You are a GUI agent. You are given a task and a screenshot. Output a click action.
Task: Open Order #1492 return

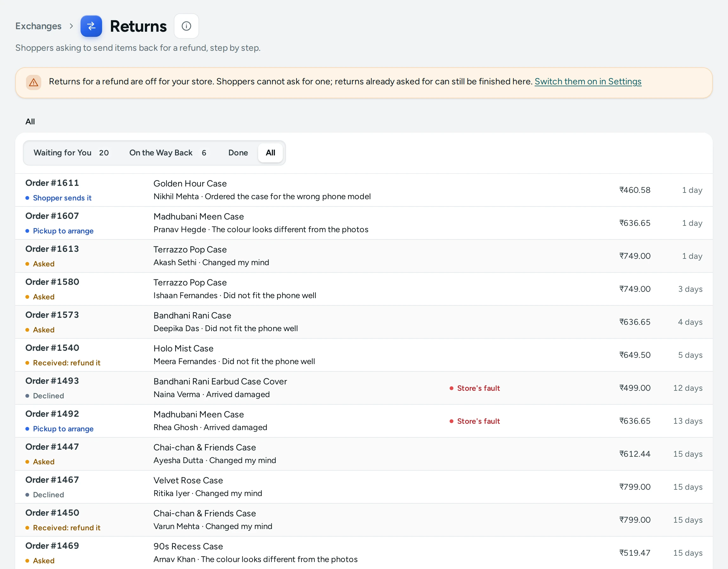(364, 421)
